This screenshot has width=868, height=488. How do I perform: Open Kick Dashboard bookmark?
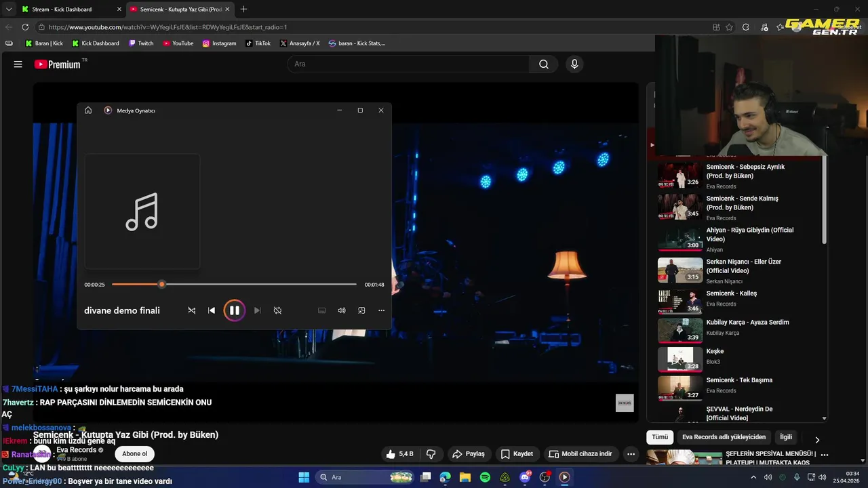(x=96, y=43)
